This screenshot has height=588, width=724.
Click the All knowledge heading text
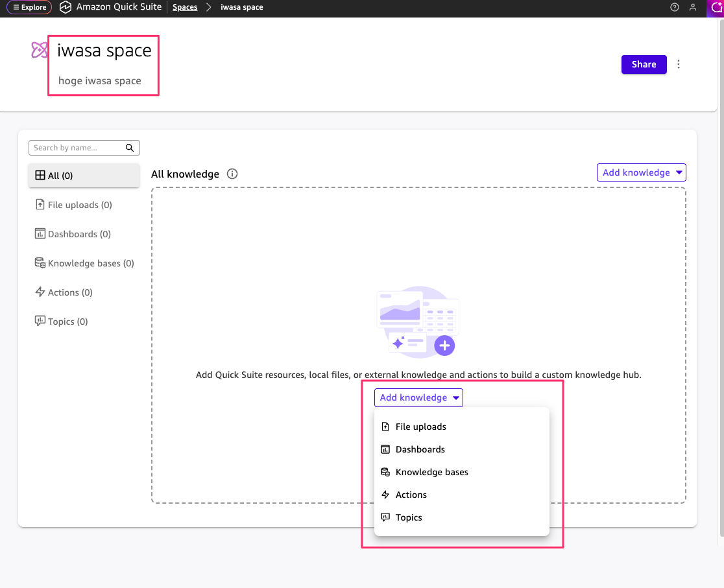click(x=185, y=174)
